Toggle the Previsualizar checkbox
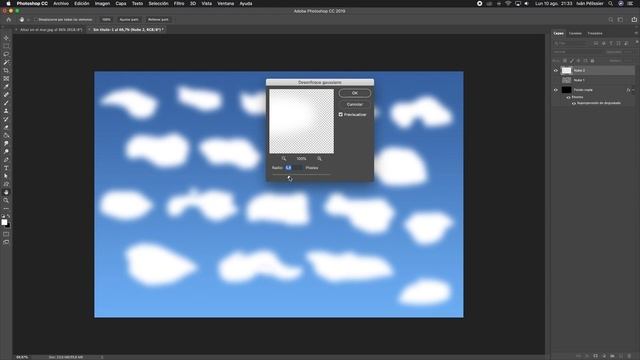 click(341, 115)
